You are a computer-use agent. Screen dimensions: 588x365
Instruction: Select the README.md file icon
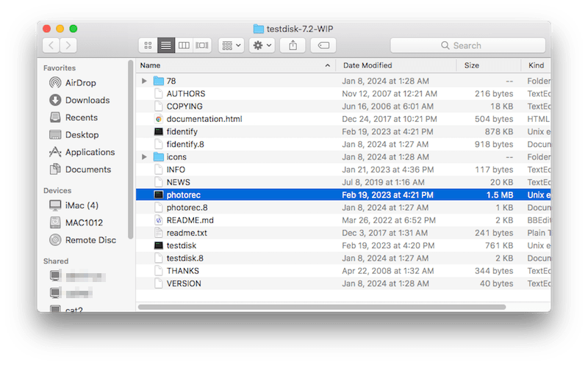coord(159,220)
